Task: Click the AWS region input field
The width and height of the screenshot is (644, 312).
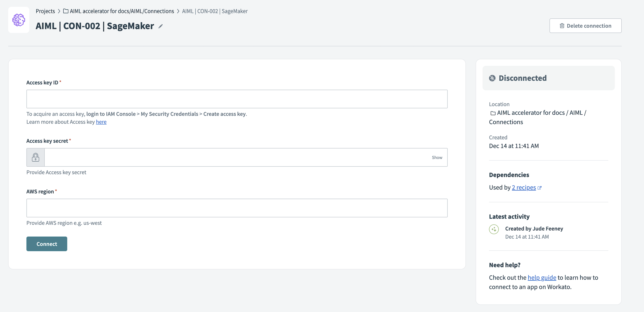Action: (237, 208)
